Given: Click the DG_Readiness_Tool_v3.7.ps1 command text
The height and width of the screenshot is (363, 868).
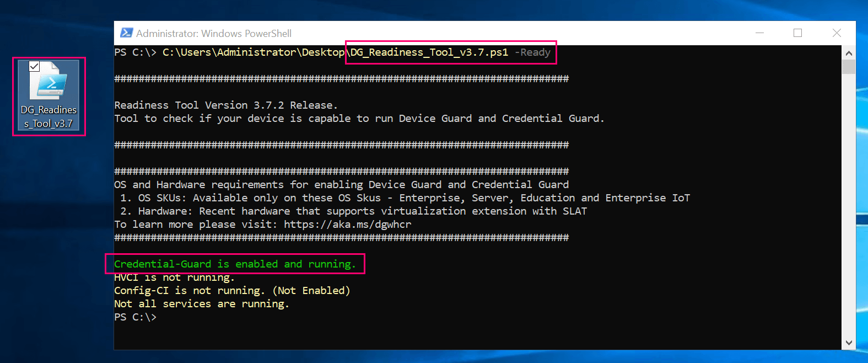Looking at the screenshot, I should click(429, 52).
